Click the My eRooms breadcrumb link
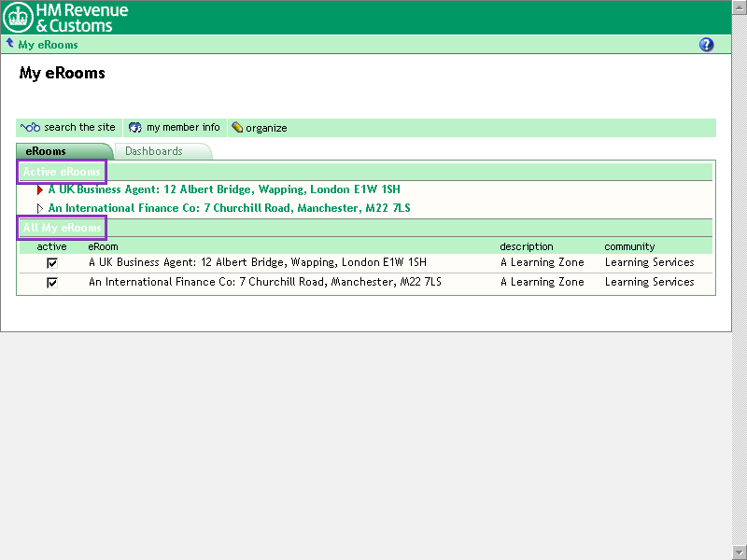Image resolution: width=747 pixels, height=560 pixels. tap(48, 45)
